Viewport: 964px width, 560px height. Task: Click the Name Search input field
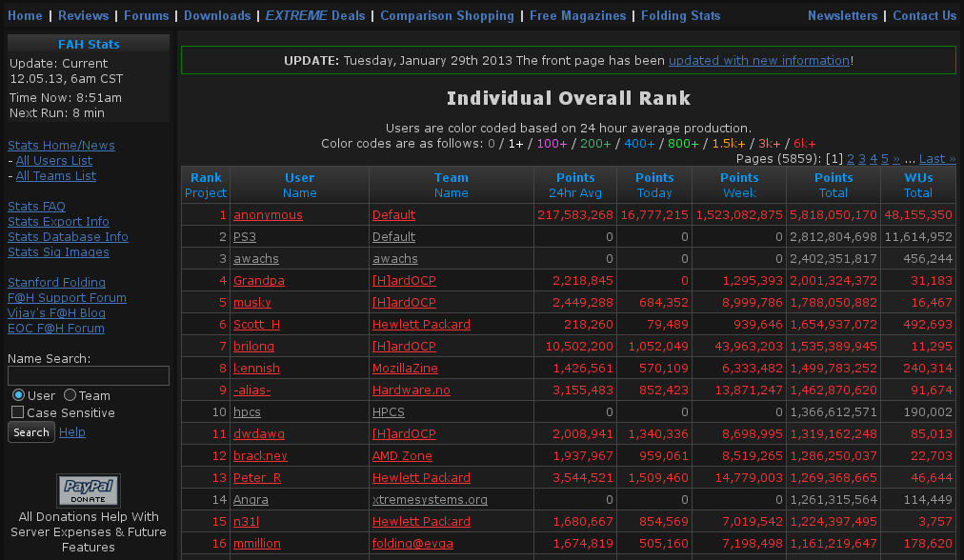point(89,375)
